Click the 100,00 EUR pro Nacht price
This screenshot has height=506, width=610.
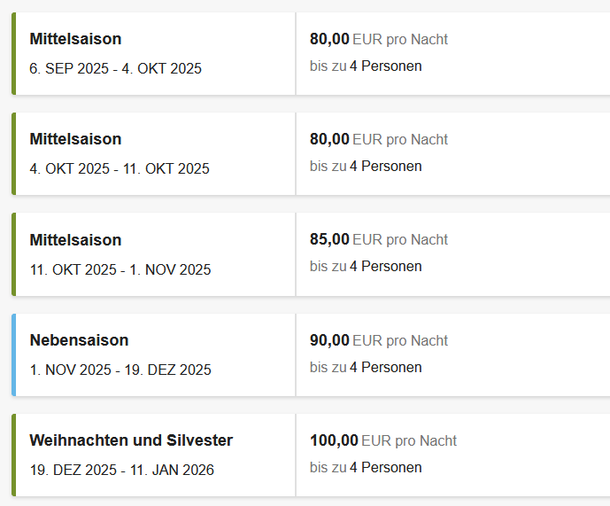[x=383, y=441]
